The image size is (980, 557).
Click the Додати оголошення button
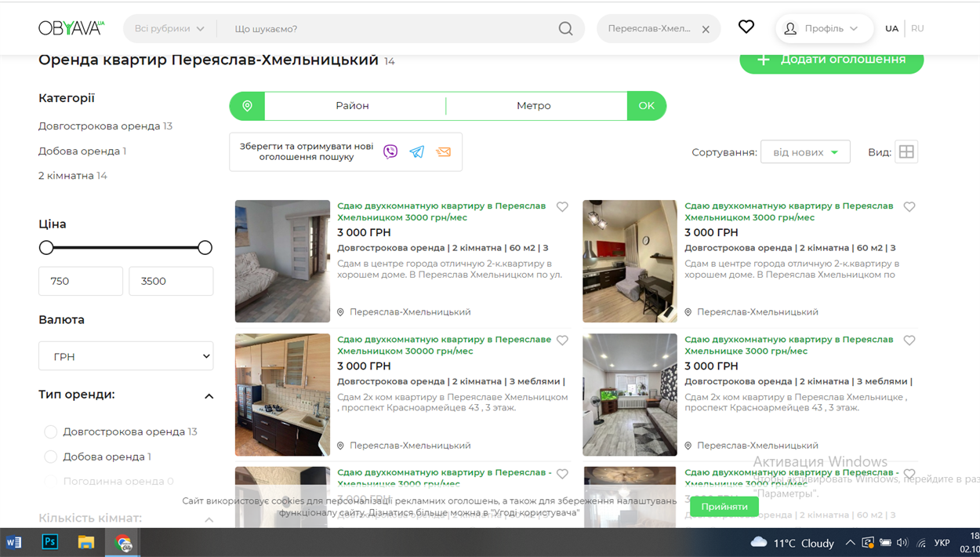click(x=832, y=60)
